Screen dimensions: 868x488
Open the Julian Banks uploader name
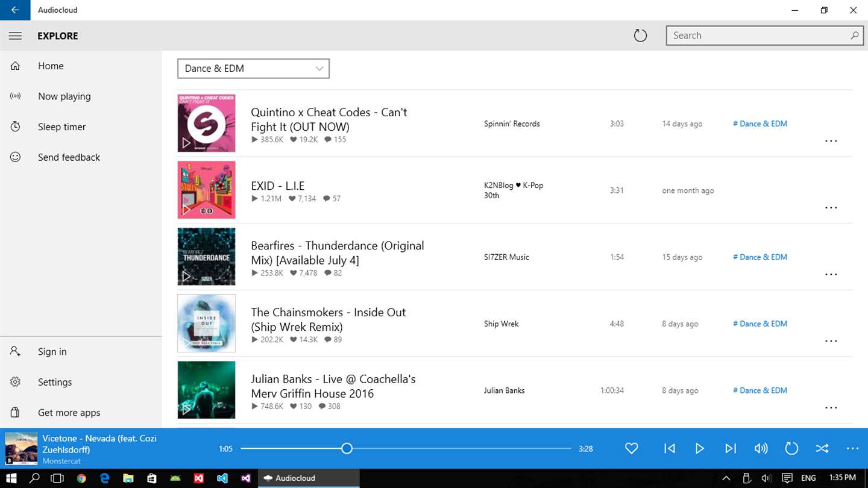(505, 390)
